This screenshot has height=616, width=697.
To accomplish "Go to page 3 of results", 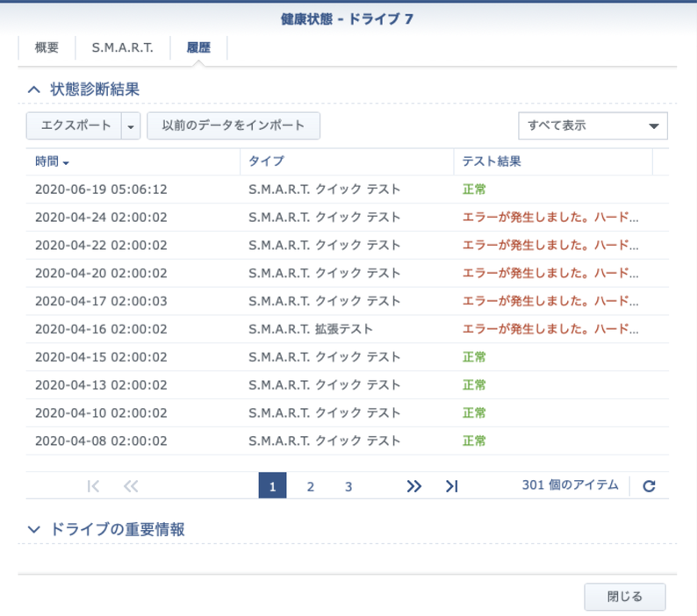I will click(348, 486).
